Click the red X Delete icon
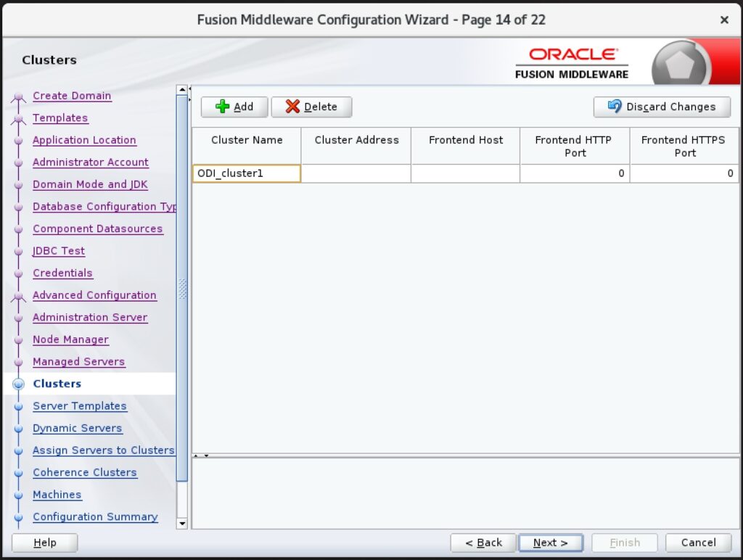 (292, 107)
